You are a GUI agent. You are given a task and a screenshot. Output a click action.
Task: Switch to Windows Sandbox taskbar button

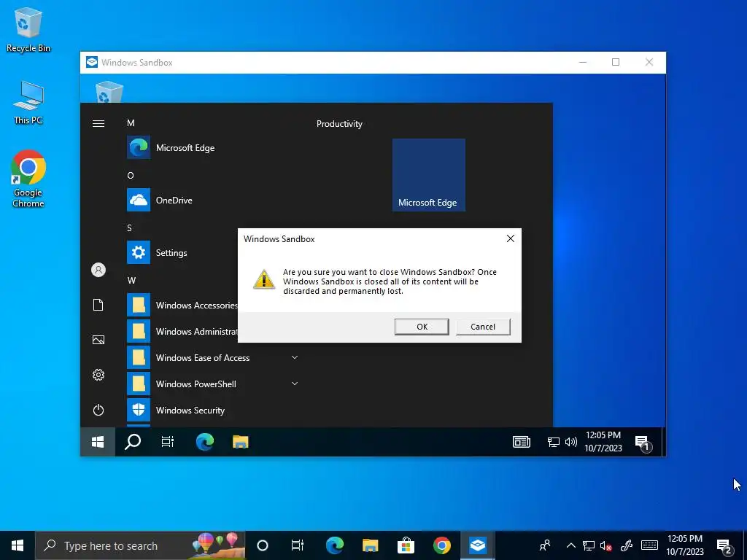pyautogui.click(x=477, y=545)
